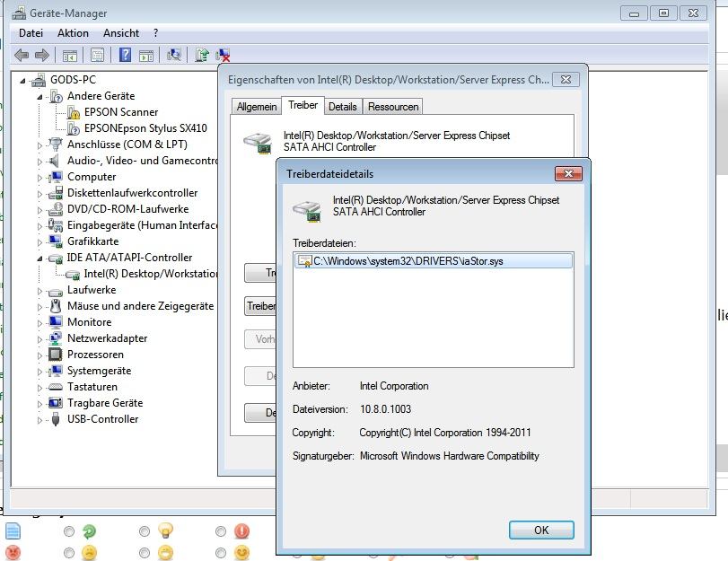Close the Eigenschaften properties dialog
The image size is (728, 561).
(x=566, y=79)
